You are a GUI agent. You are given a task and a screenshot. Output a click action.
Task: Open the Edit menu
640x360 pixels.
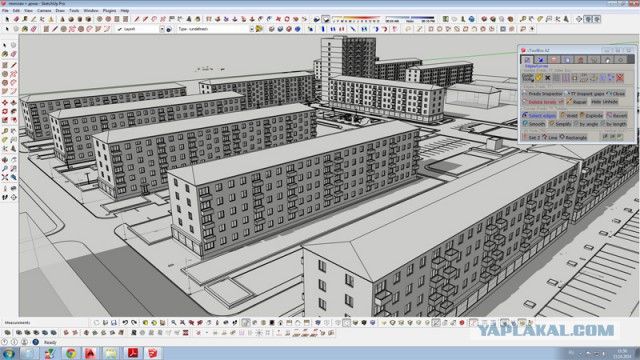click(x=16, y=11)
